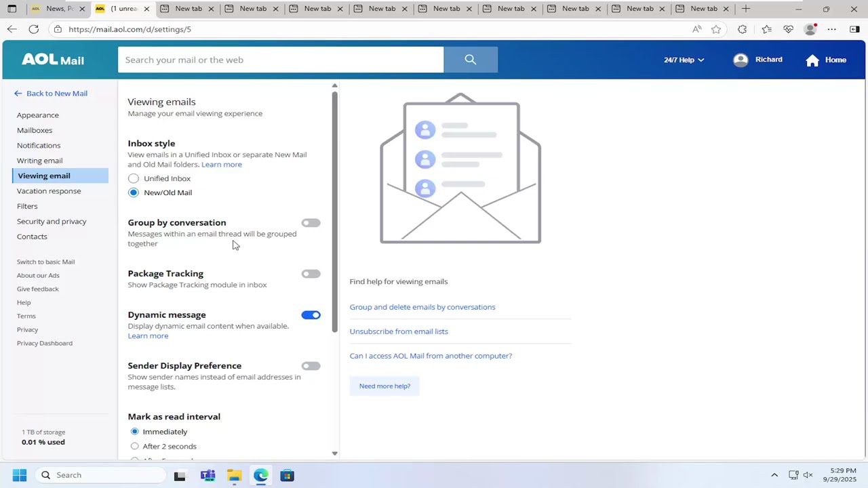Click the browser address bar URL

[x=130, y=29]
